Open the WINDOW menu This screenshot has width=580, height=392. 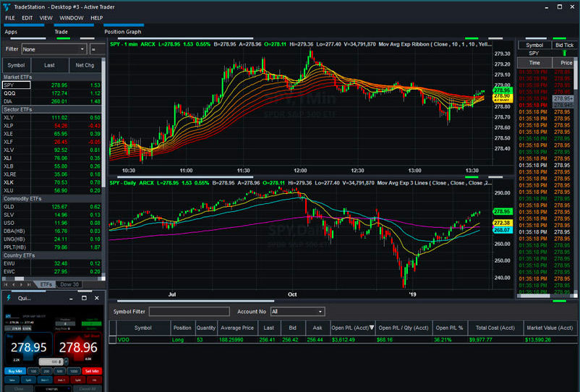click(x=72, y=18)
